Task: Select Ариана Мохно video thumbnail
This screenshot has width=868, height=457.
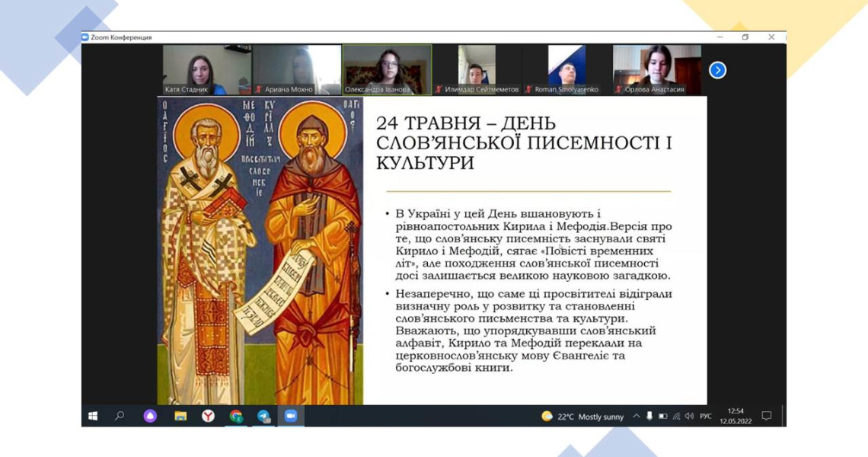Action: click(297, 70)
